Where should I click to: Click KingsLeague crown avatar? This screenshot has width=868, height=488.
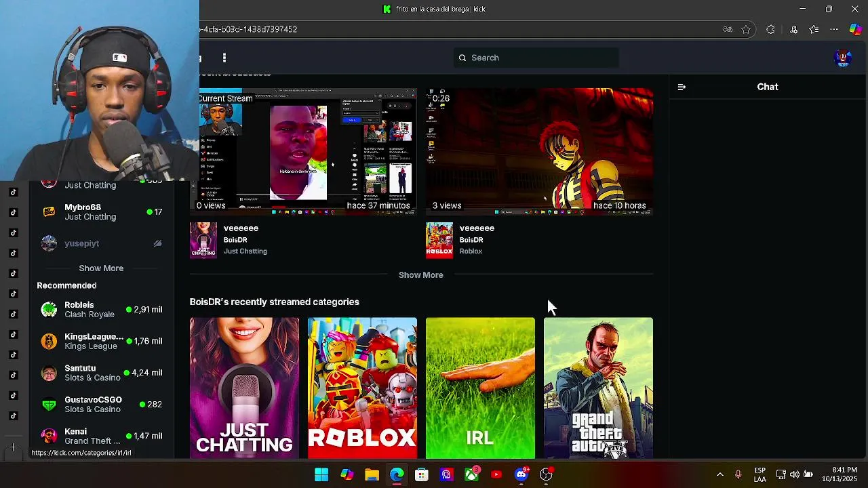pos(49,341)
